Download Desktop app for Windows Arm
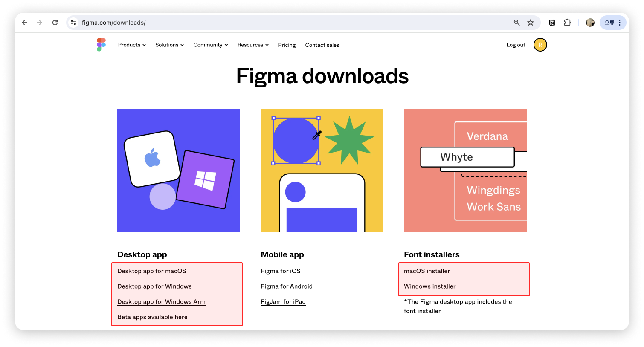This screenshot has width=644, height=347. pyautogui.click(x=161, y=302)
